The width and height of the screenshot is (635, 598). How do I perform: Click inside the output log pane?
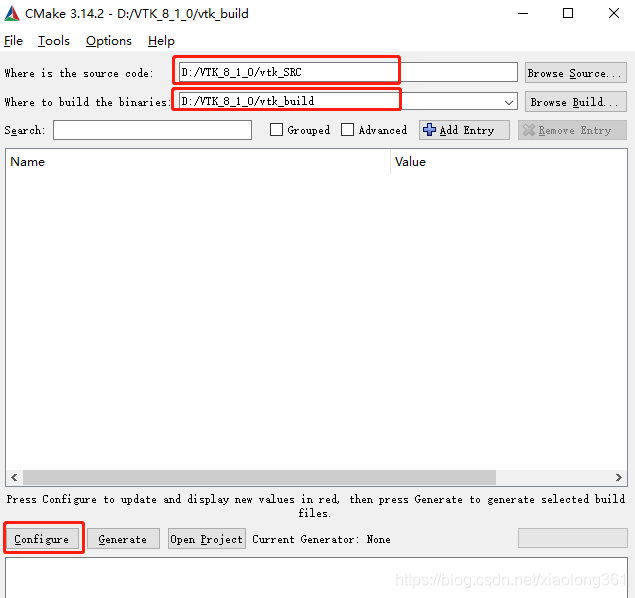tap(316, 578)
